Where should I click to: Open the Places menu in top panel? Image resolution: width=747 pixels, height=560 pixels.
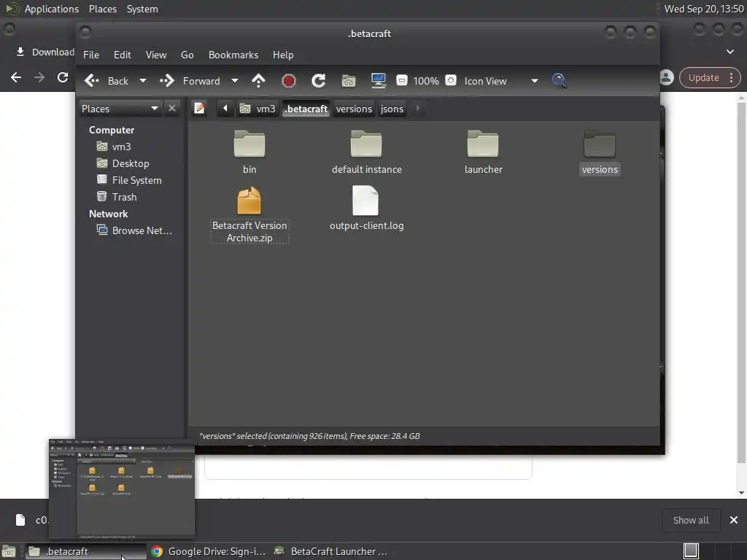102,9
